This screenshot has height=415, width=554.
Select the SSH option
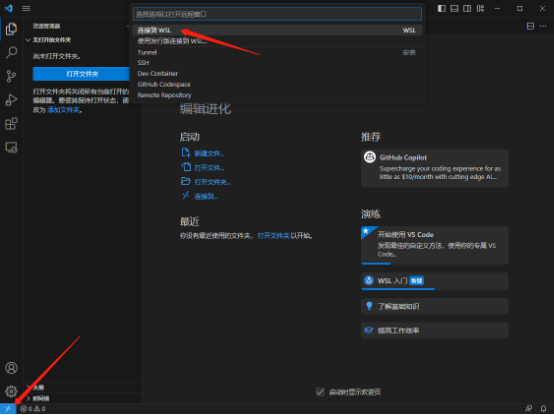(277, 63)
